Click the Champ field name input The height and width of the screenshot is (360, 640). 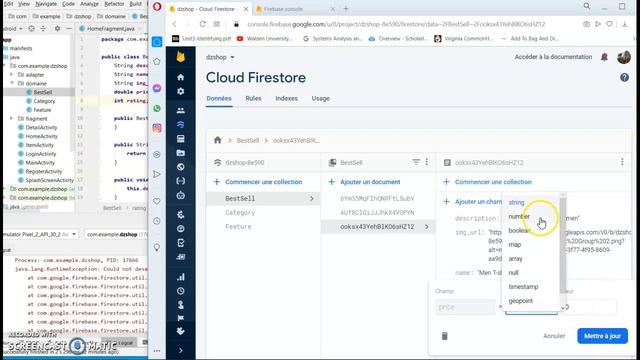coord(464,307)
